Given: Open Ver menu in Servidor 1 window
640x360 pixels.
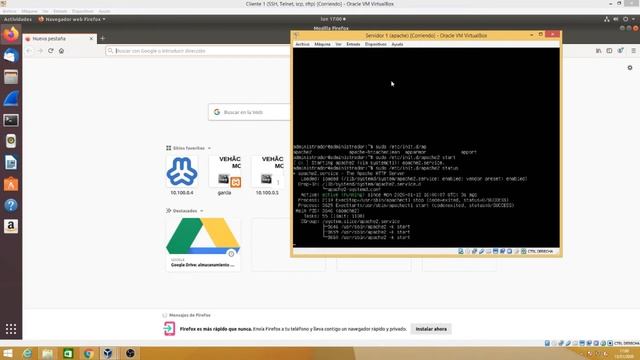Looking at the screenshot, I should click(338, 44).
